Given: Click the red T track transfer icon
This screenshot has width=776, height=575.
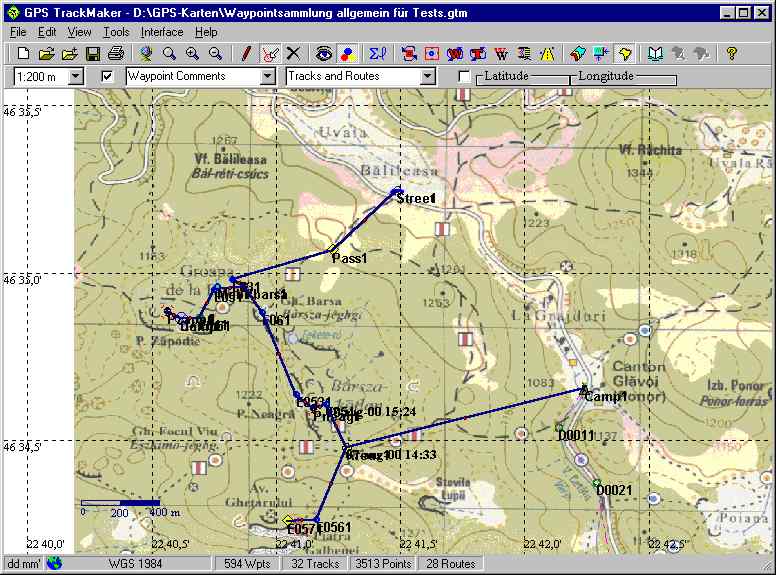Looking at the screenshot, I should pyautogui.click(x=478, y=53).
